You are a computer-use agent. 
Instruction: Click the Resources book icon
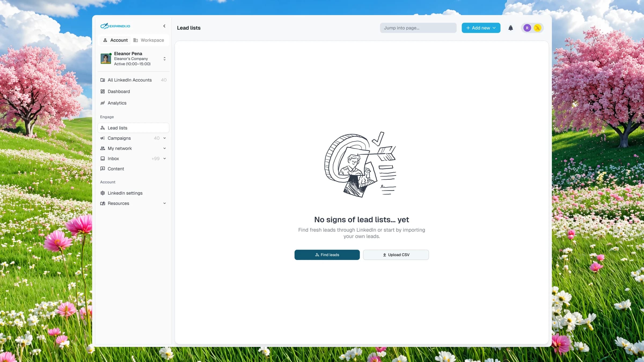tap(103, 203)
